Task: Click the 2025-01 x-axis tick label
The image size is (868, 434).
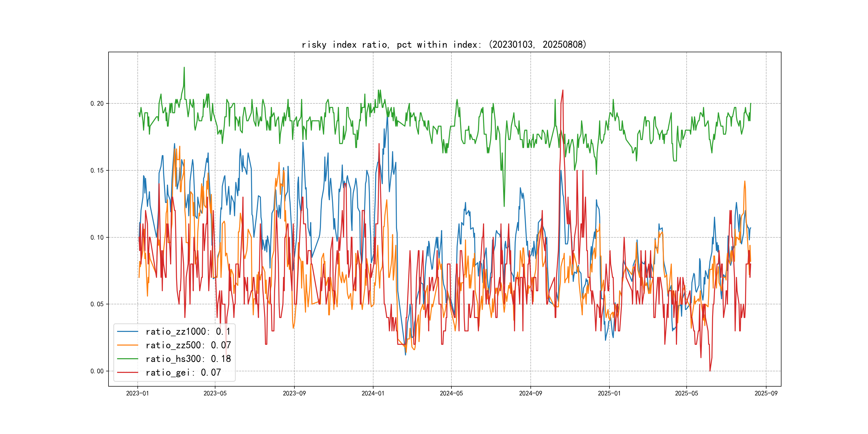Action: [609, 393]
